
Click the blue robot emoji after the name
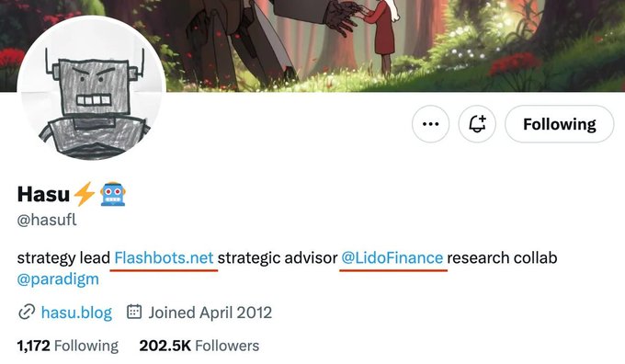113,194
